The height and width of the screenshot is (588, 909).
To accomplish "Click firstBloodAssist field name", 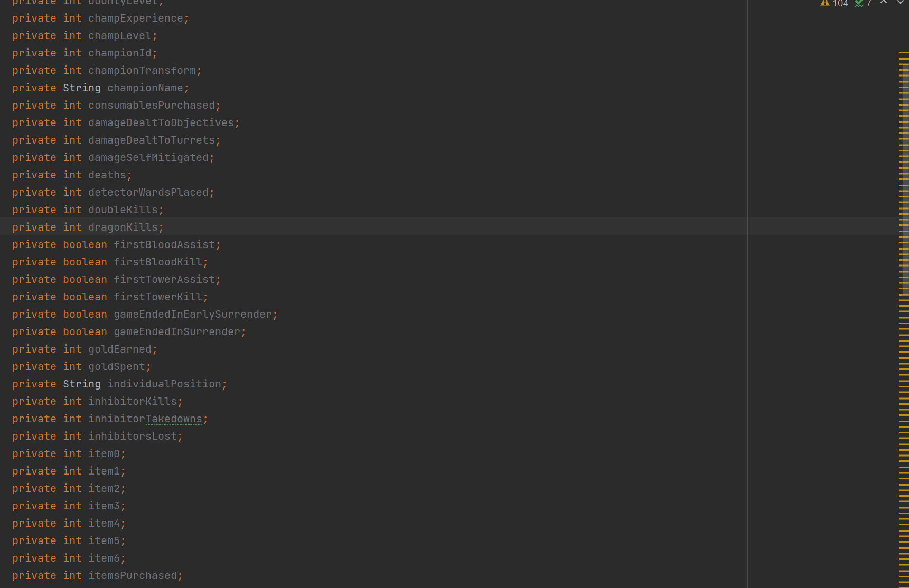I will pos(164,245).
